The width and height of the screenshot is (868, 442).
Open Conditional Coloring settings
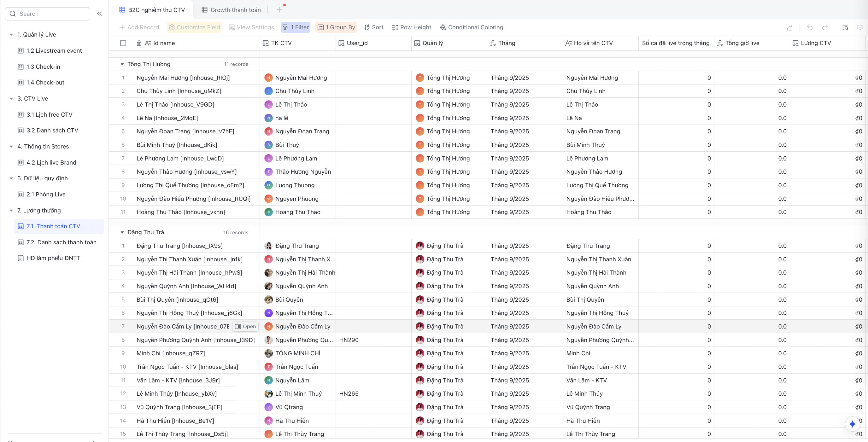pos(472,27)
